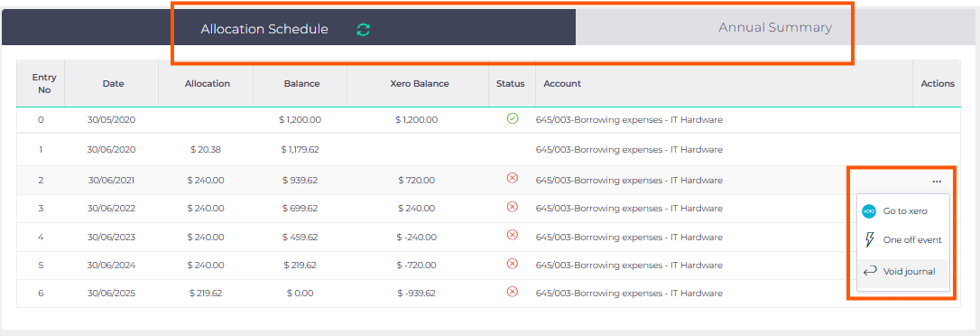The image size is (980, 336).
Task: Click the Date column header
Action: pyautogui.click(x=113, y=84)
